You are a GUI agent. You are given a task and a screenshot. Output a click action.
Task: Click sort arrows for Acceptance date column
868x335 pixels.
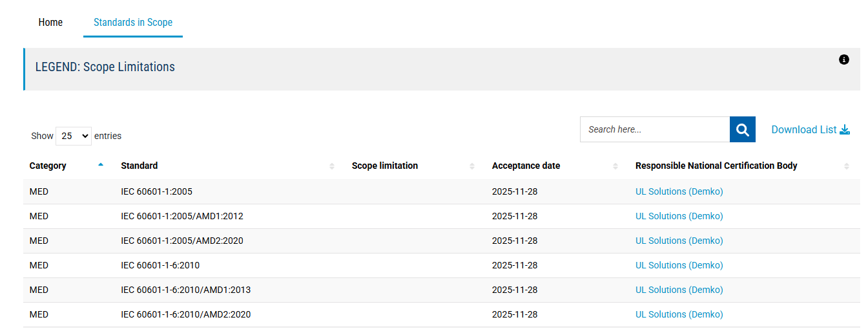pos(615,166)
